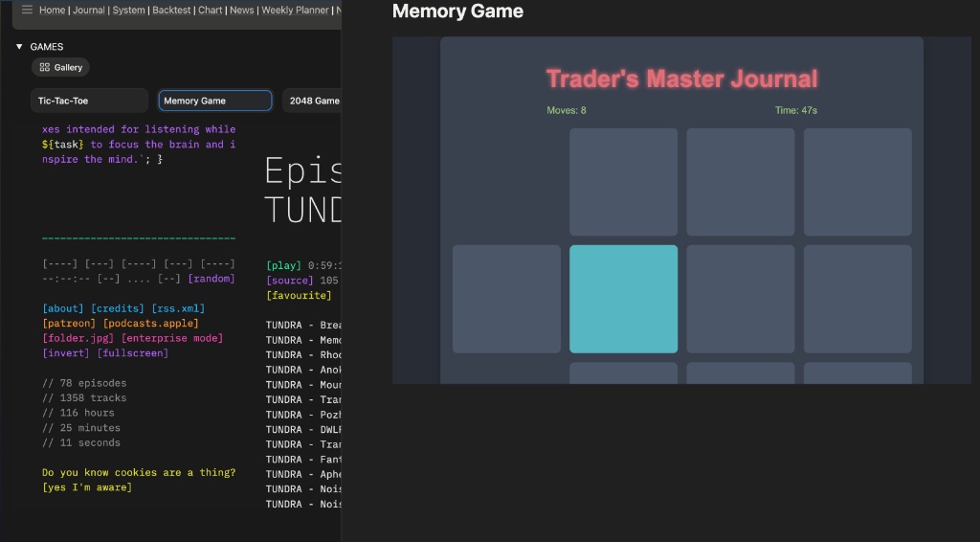Open the Journal link in top bar
The image size is (980, 542).
(89, 10)
